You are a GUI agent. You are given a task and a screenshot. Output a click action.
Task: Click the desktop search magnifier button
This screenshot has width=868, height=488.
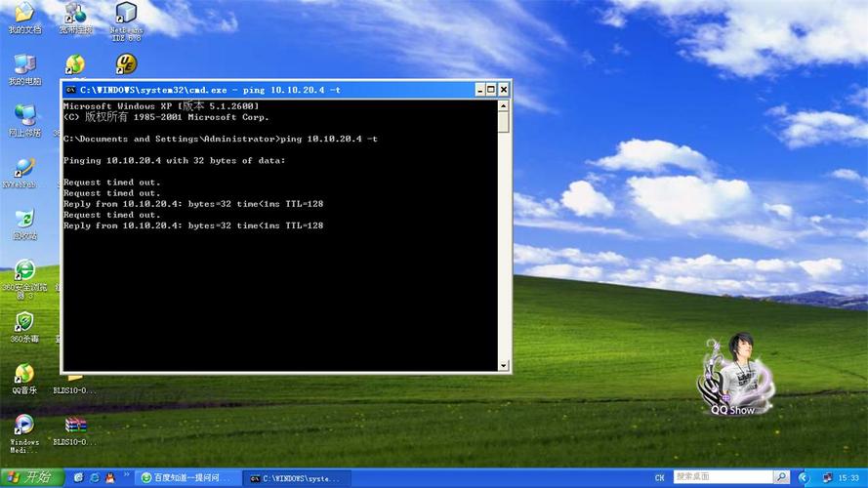pyautogui.click(x=781, y=477)
